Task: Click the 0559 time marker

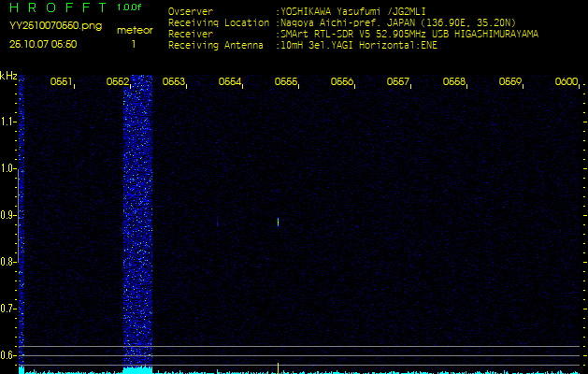Action: pyautogui.click(x=510, y=81)
